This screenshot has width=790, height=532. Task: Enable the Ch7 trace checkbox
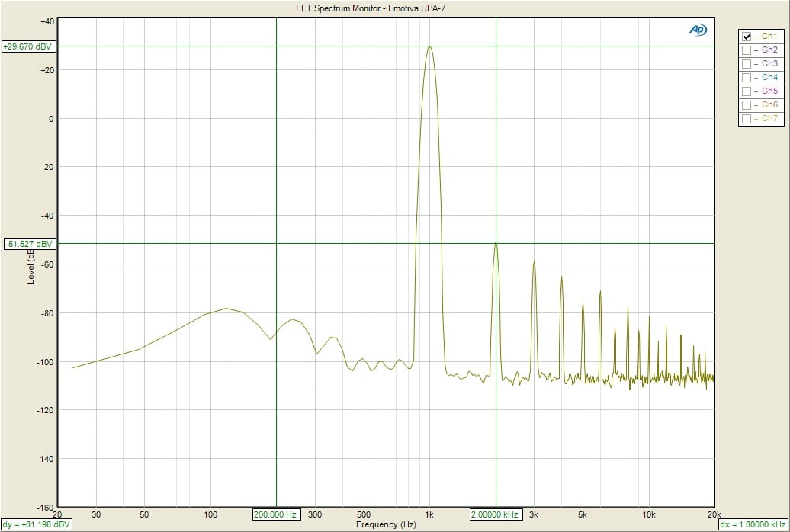(x=747, y=119)
